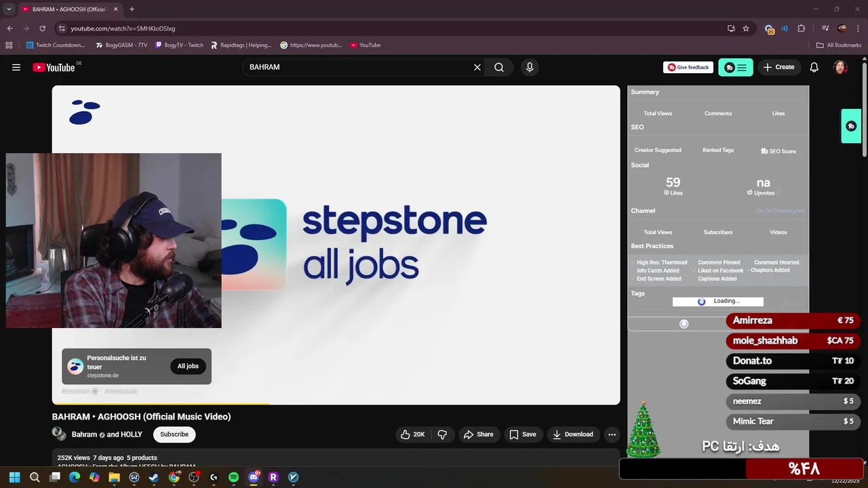
Task: Open Steam from the taskbar
Action: (154, 477)
